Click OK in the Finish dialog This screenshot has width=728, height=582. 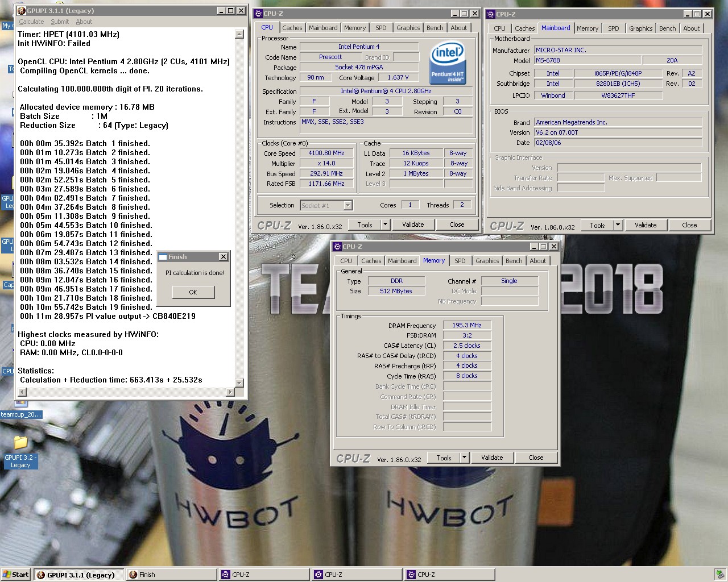point(193,292)
